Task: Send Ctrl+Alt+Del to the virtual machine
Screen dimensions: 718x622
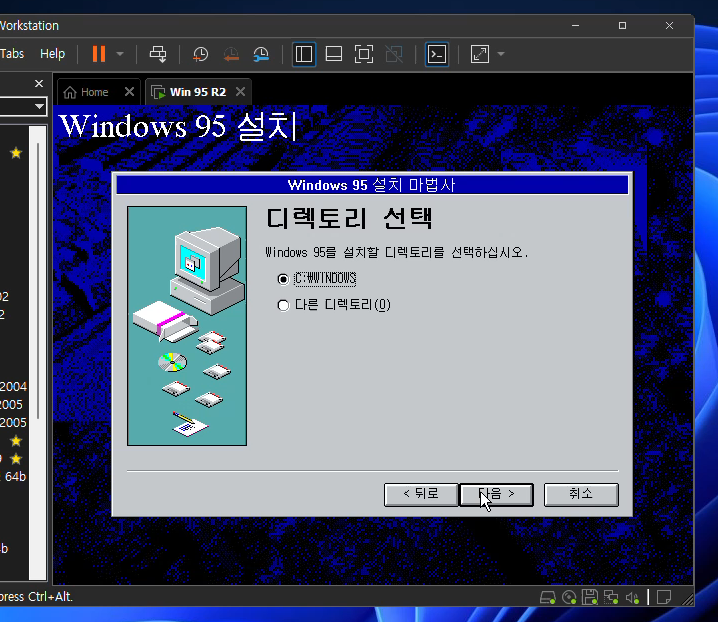Action: pyautogui.click(x=158, y=54)
